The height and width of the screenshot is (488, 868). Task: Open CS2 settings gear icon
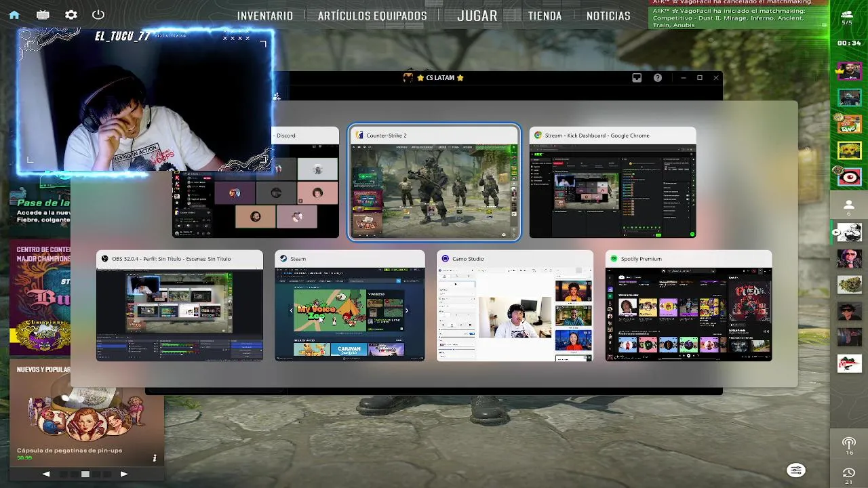[71, 14]
